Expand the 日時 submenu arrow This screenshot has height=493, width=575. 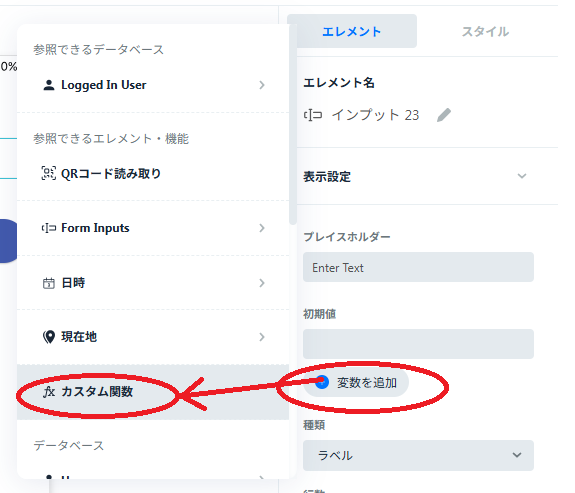262,283
